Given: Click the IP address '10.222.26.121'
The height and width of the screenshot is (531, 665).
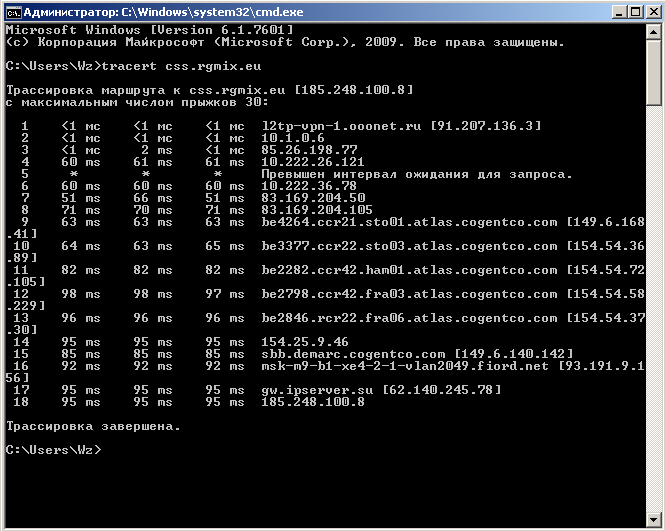Looking at the screenshot, I should tap(313, 162).
